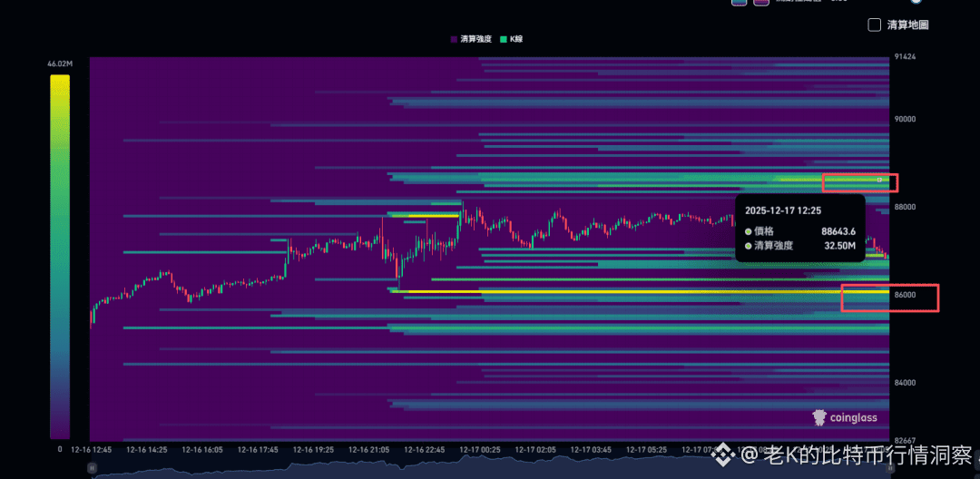
Task: Click the 12-17 05:25 time axis label
Action: tap(648, 449)
